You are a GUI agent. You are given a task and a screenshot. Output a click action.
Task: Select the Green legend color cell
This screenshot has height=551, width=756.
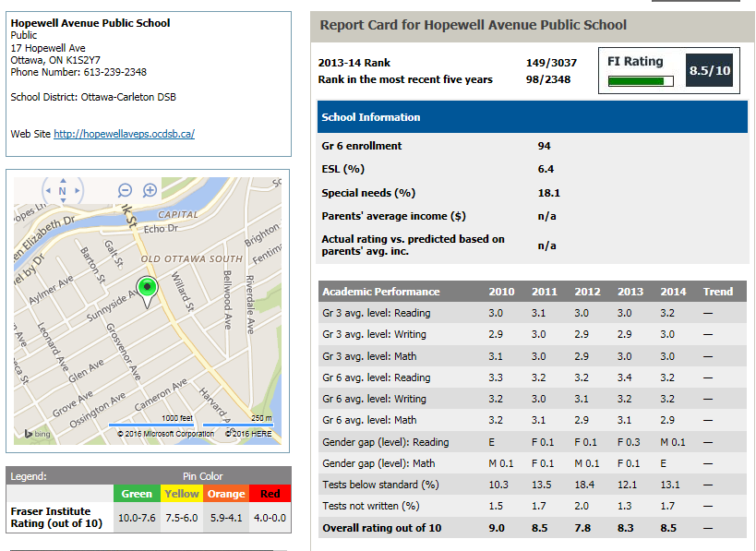(x=137, y=494)
